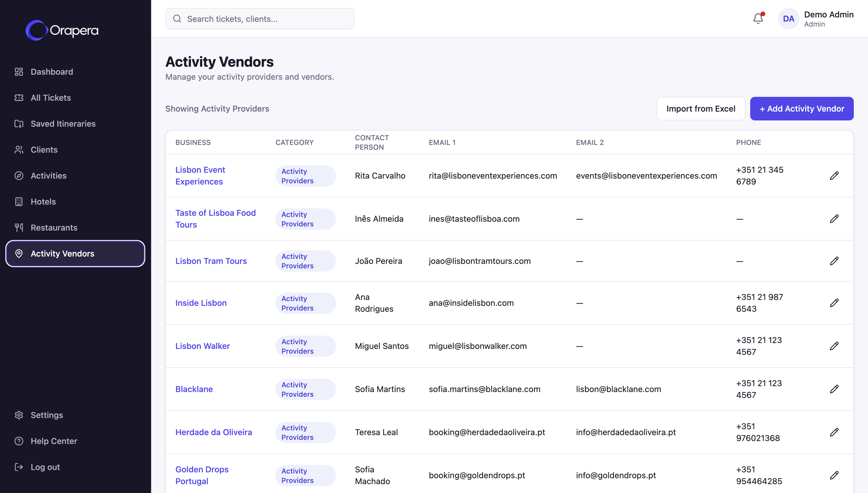Click pencil icon for Lisbon Tram Tours
The image size is (868, 493).
[834, 261]
